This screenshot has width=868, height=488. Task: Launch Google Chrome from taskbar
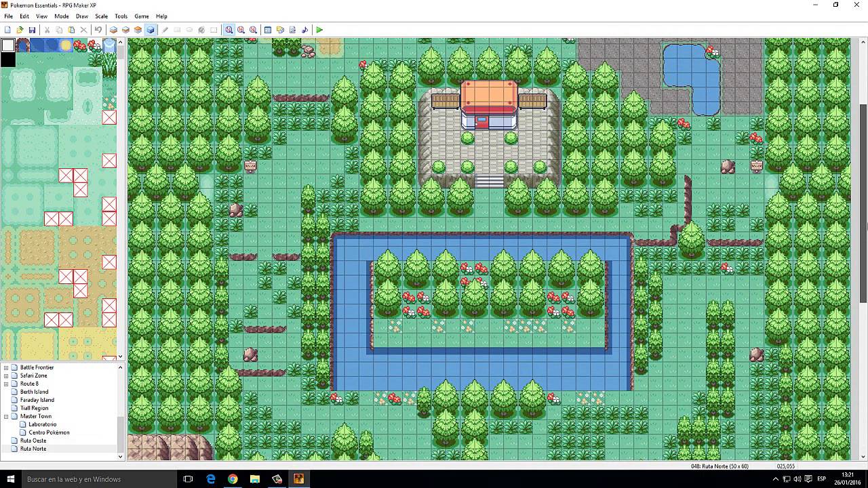[233, 479]
